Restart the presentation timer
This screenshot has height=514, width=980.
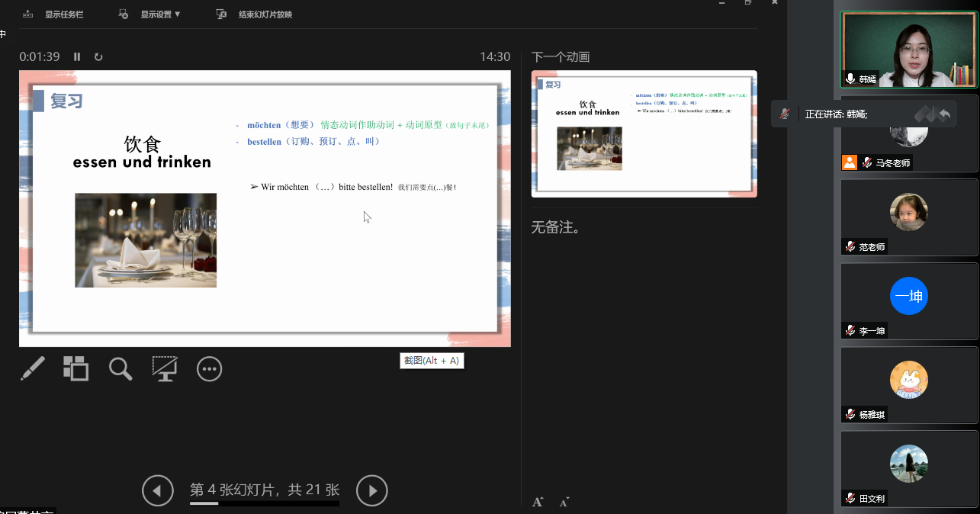(x=98, y=56)
